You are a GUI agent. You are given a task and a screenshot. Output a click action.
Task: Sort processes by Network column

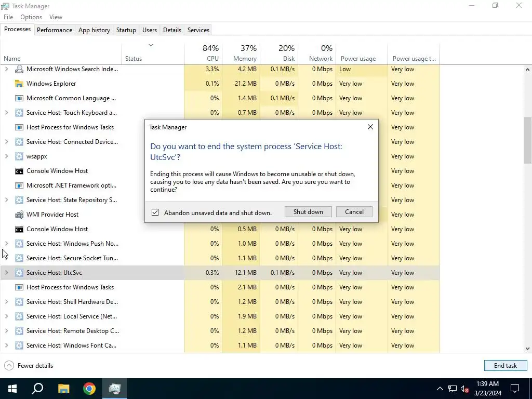tap(317, 54)
